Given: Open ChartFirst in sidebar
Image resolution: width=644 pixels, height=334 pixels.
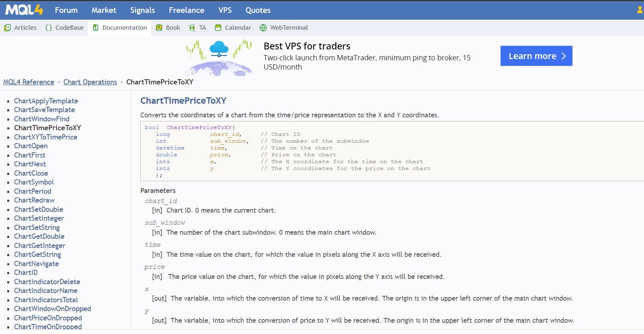Looking at the screenshot, I should (30, 155).
